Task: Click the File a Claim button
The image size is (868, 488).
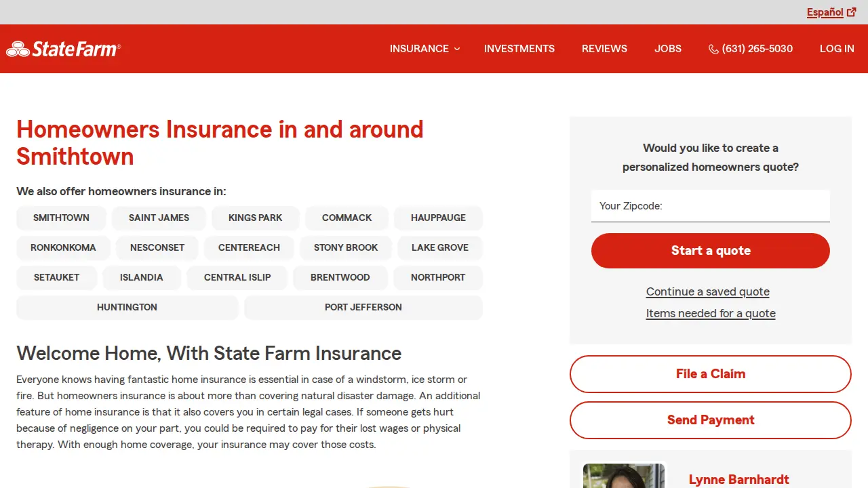Action: tap(711, 374)
